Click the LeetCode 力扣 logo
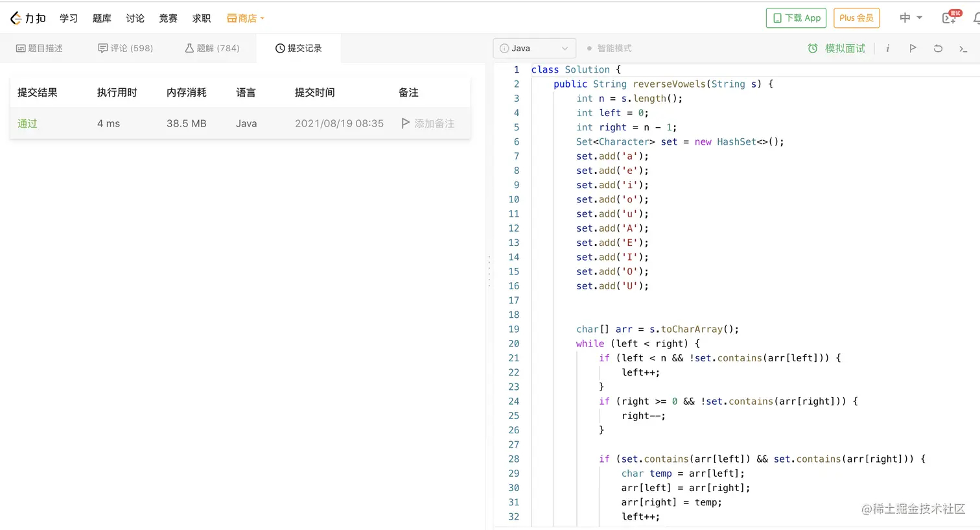 point(28,18)
